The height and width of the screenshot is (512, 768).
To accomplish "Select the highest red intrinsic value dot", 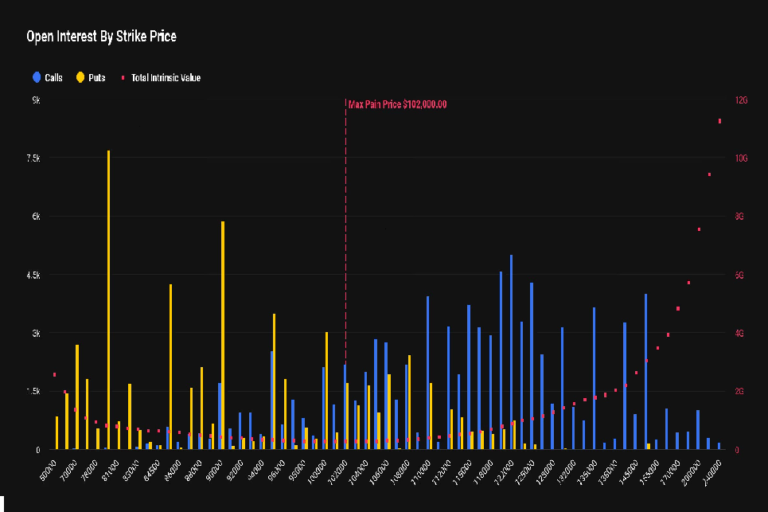I will (x=719, y=121).
